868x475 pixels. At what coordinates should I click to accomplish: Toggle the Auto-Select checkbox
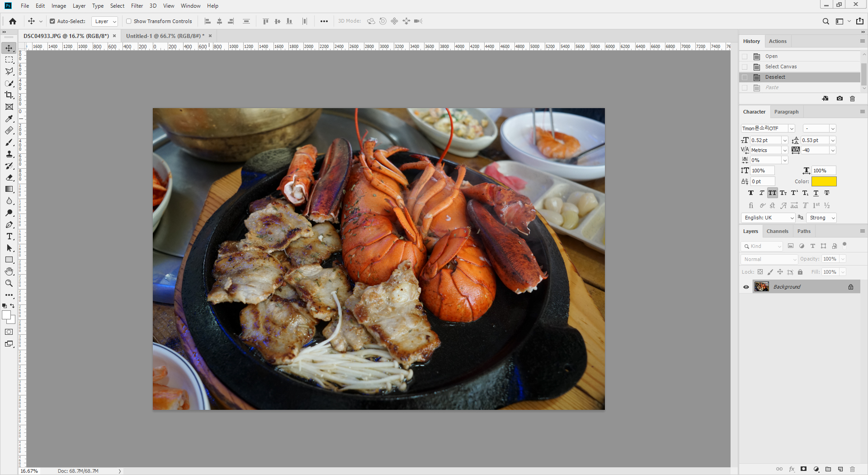tap(52, 21)
